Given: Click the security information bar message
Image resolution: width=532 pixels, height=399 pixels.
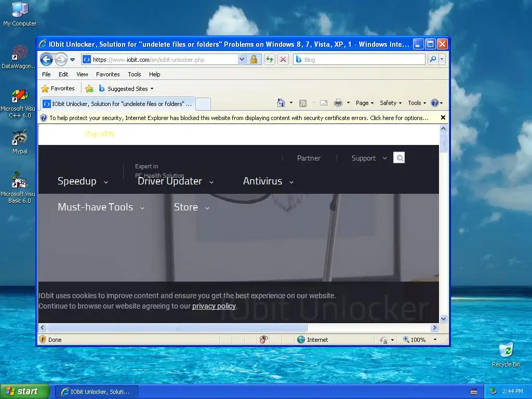Looking at the screenshot, I should tap(239, 118).
